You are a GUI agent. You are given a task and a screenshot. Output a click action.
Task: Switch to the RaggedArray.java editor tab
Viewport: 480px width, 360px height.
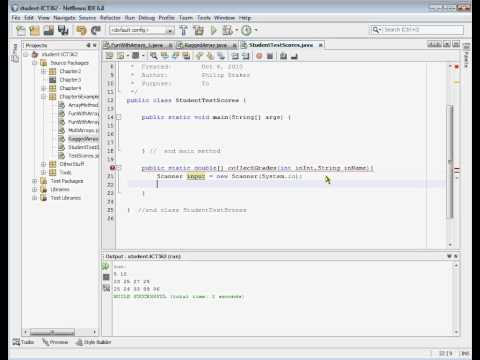click(206, 45)
